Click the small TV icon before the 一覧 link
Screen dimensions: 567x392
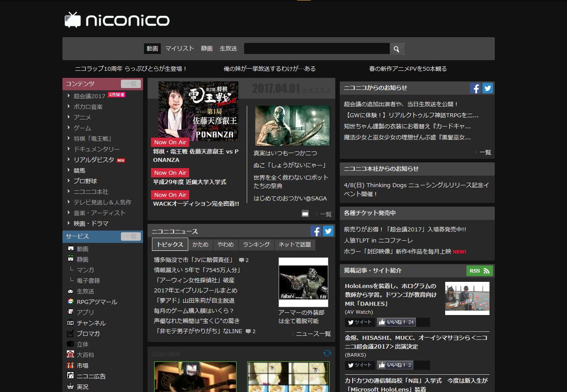pos(304,214)
